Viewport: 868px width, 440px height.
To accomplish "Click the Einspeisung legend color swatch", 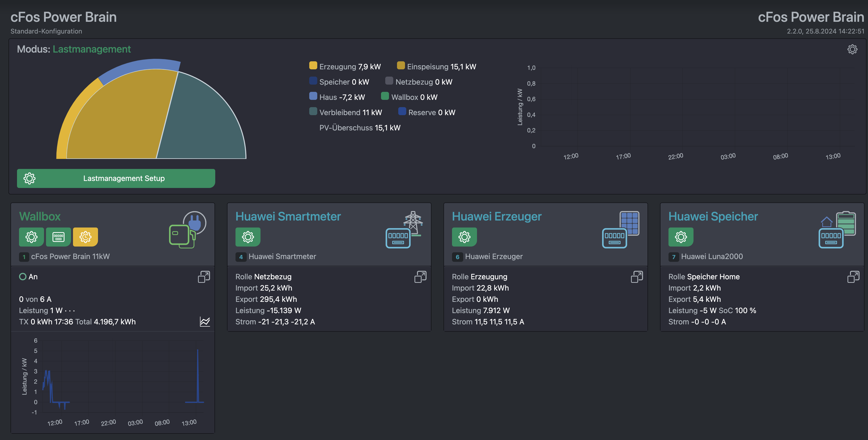I will coord(401,66).
